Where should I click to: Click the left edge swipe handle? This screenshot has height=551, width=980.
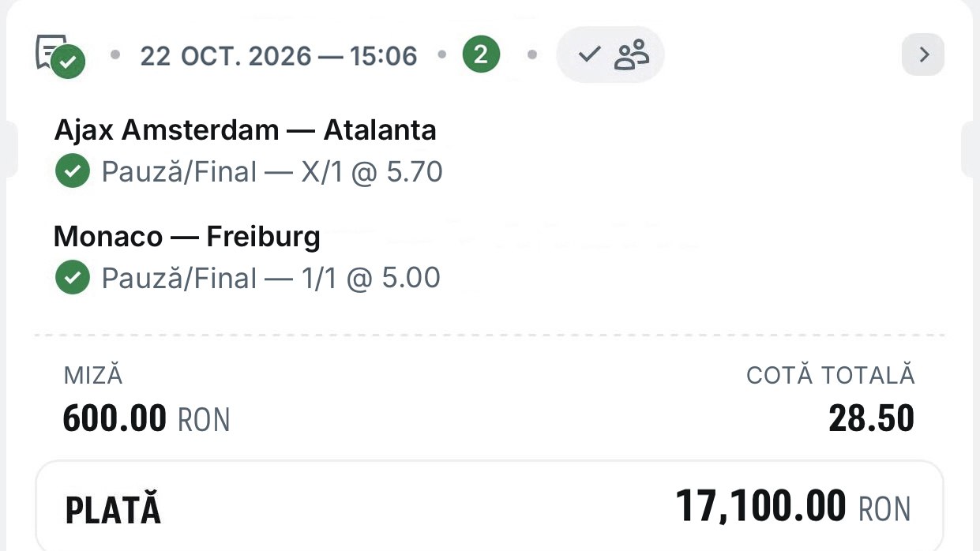[8, 150]
